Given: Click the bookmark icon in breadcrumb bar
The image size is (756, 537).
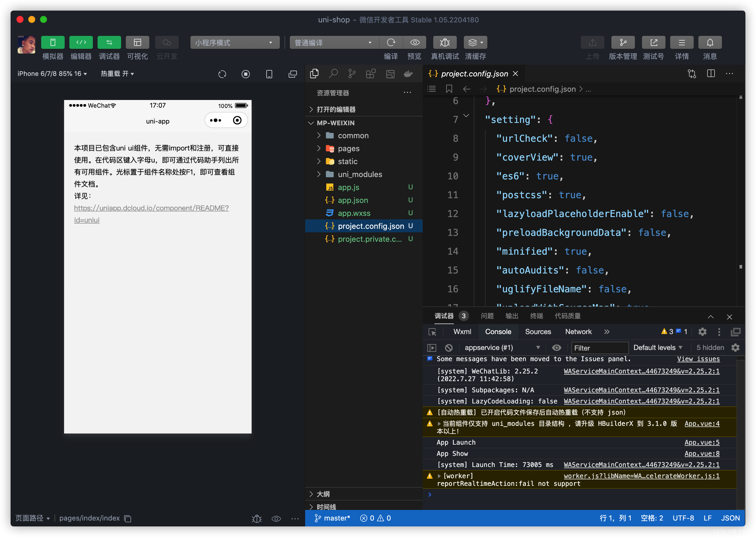Looking at the screenshot, I should pos(449,89).
